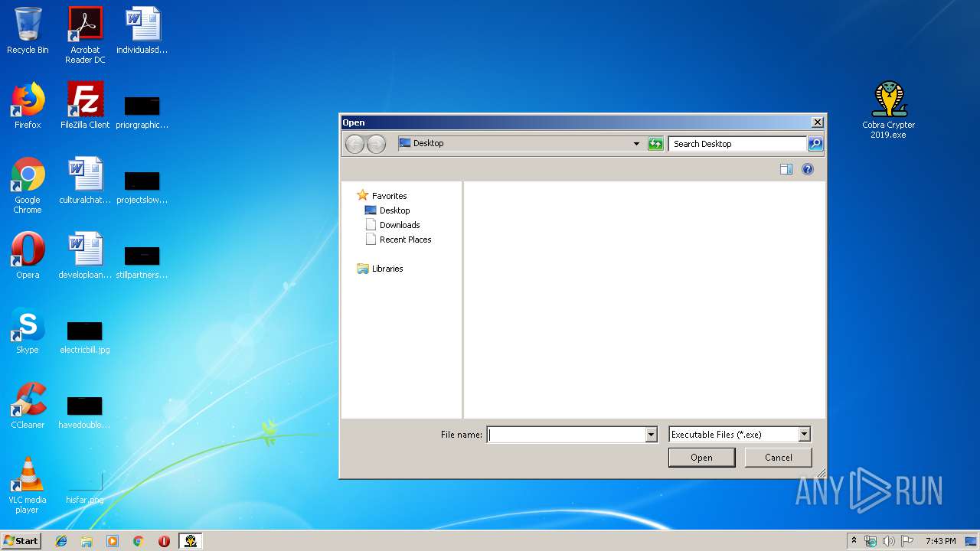Select Desktop under Favorites
980x551 pixels.
tap(387, 210)
